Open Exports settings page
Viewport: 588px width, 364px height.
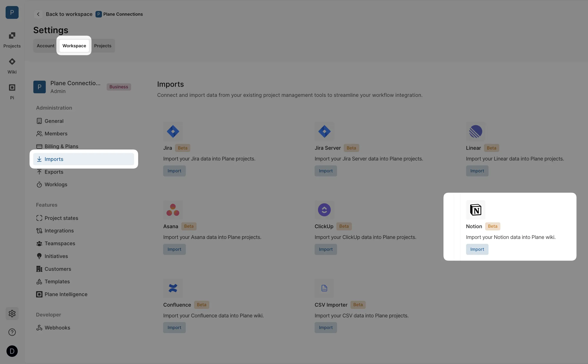point(84,172)
